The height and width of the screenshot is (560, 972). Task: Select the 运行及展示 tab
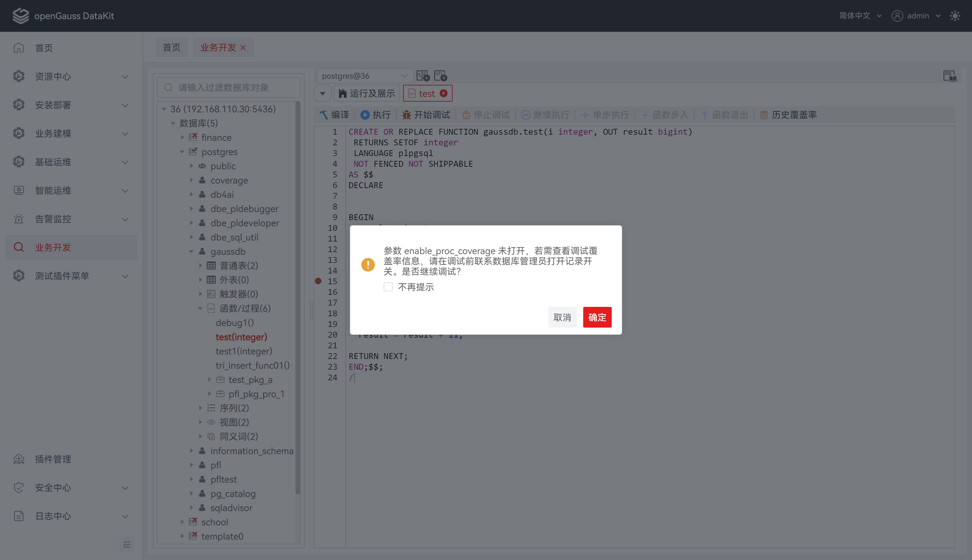pyautogui.click(x=367, y=94)
